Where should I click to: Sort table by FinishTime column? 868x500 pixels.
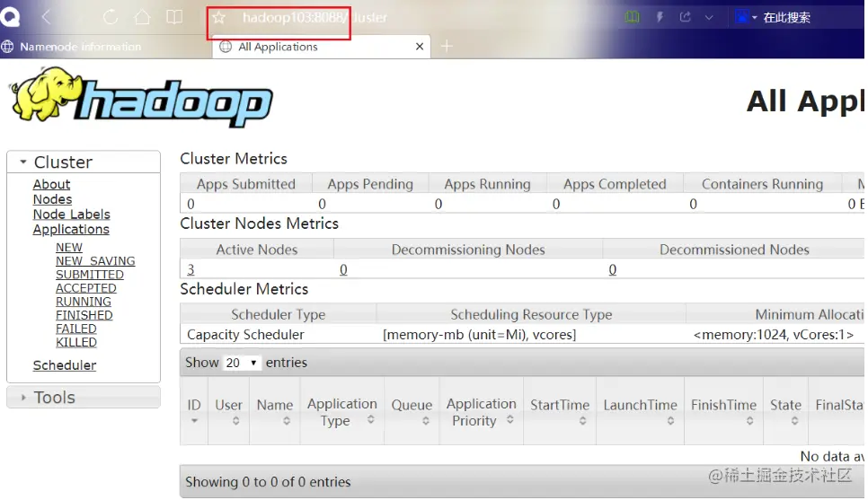(723, 411)
